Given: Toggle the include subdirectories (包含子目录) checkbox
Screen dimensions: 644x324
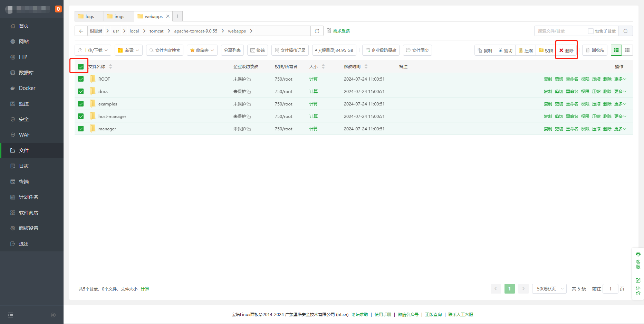Looking at the screenshot, I should click(590, 31).
